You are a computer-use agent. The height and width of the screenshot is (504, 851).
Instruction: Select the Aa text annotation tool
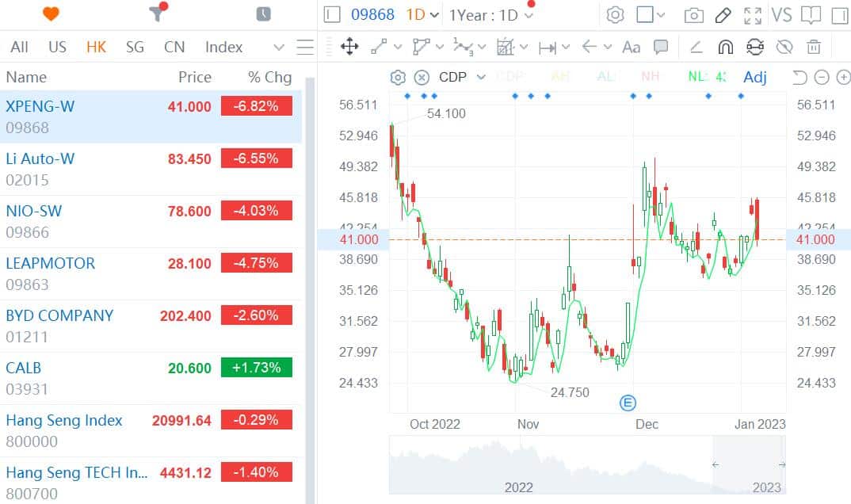(630, 48)
